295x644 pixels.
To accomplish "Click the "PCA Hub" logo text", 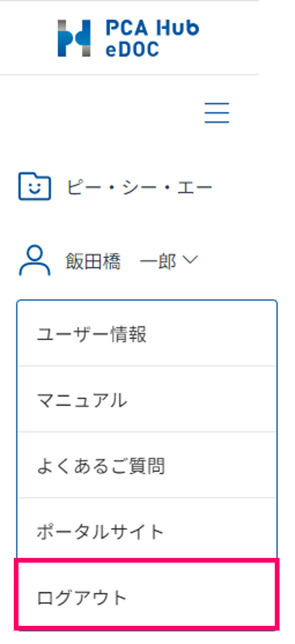I will (x=152, y=28).
